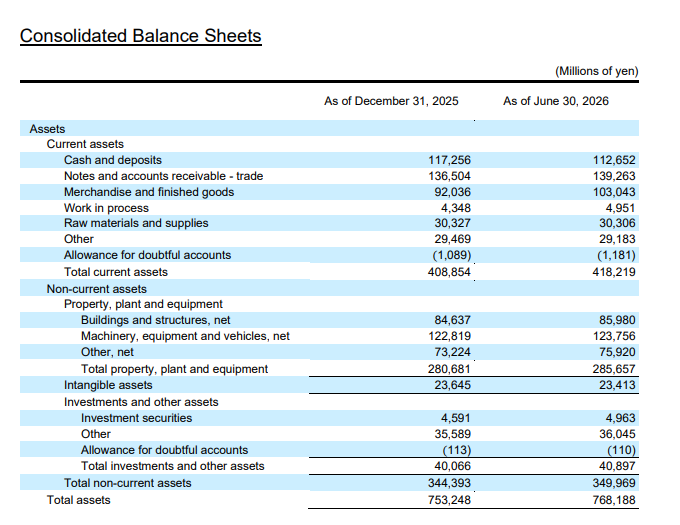Screen dimensions: 680x525
Task: Click the As of December 31, 2025 header
Action: tap(391, 101)
